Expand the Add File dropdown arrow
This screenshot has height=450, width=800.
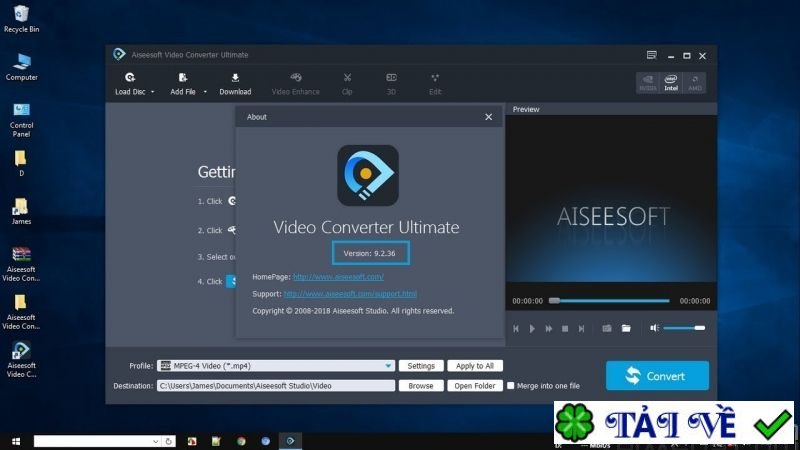205,92
